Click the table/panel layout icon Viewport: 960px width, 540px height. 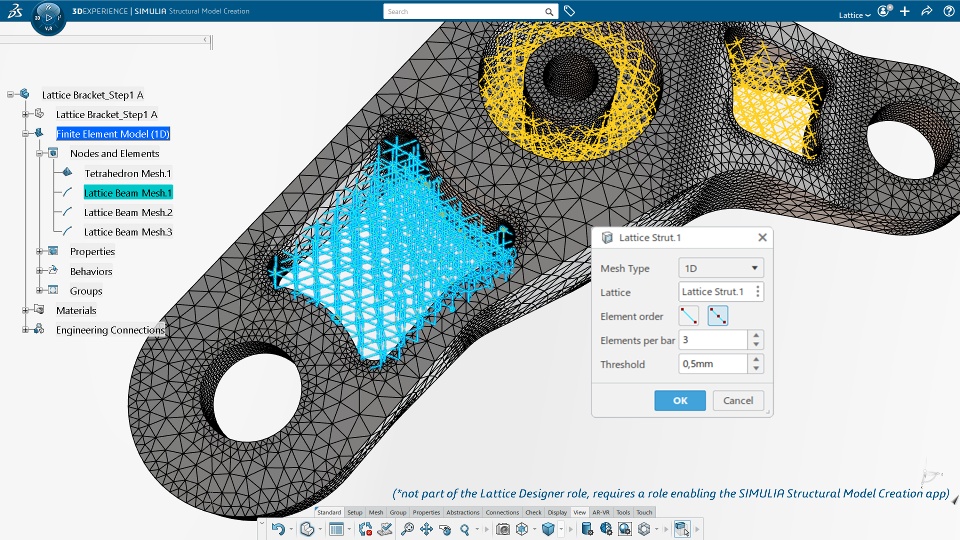pos(336,529)
